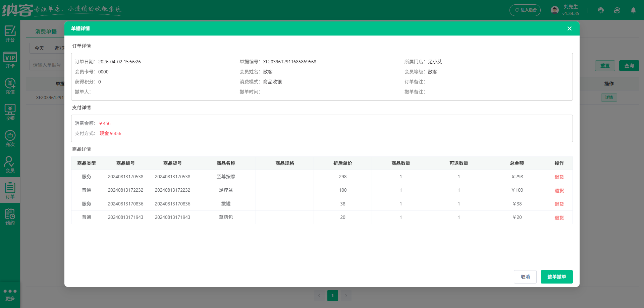Click the cloud sync icon
Screen dimensions: 644x308
617,10
